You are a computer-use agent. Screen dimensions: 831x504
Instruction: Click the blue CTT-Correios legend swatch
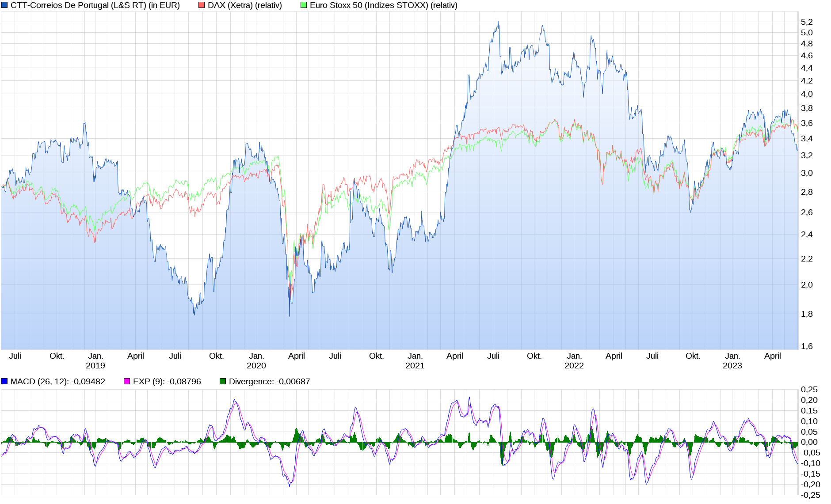pyautogui.click(x=4, y=5)
